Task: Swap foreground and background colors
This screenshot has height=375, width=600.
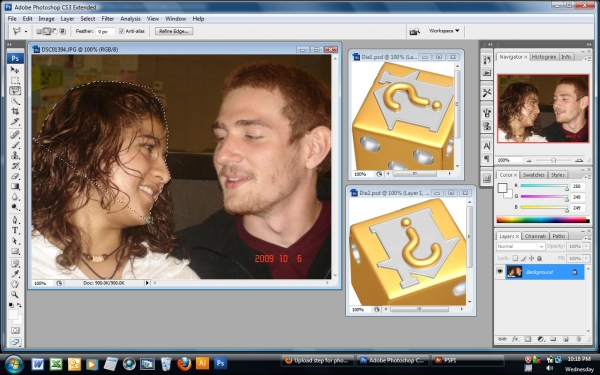Action: point(19,305)
